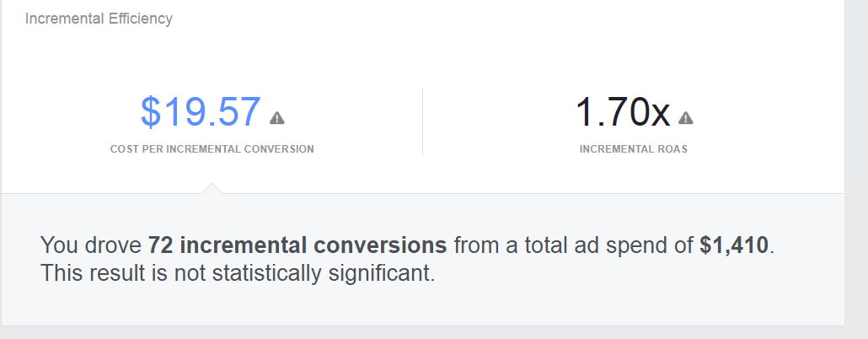Click the "x" suffix of the 1.70x figure
The width and height of the screenshot is (868, 339).
click(660, 115)
